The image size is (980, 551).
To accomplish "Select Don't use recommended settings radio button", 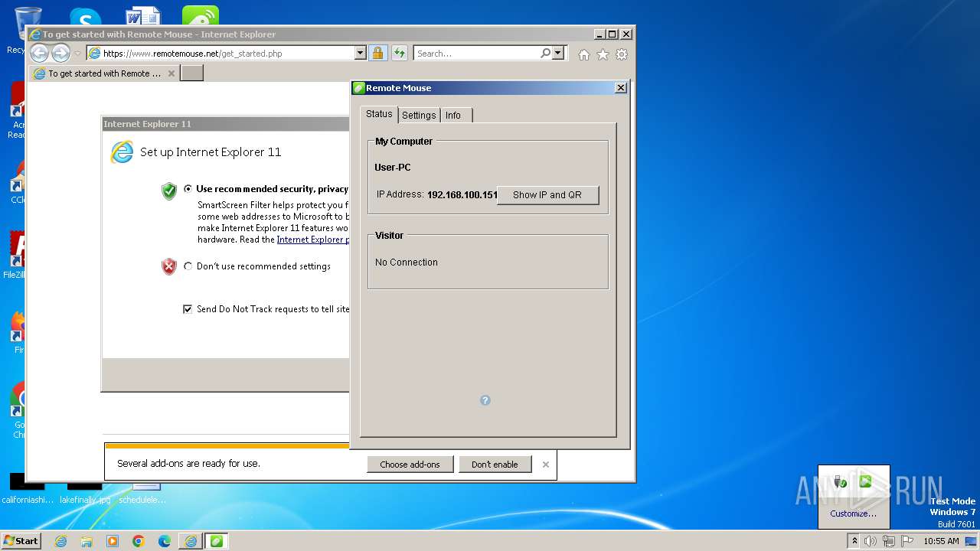I will (x=188, y=266).
